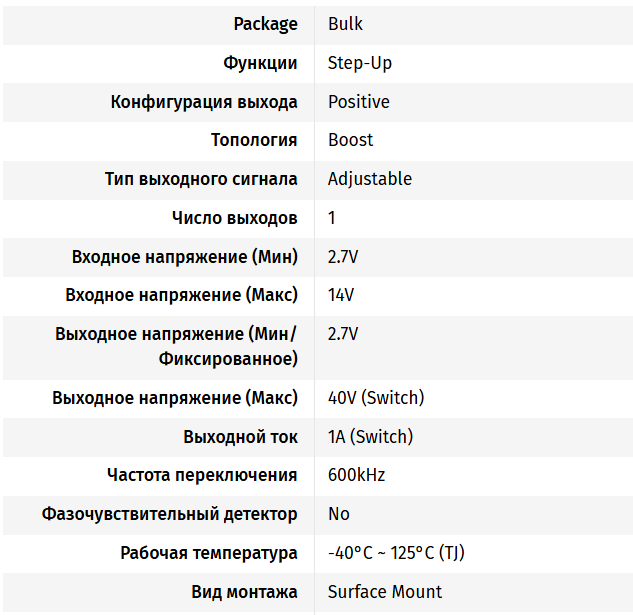633x615 pixels.
Task: Click the "Выходное напряжение (Макс)" label
Action: 175,398
